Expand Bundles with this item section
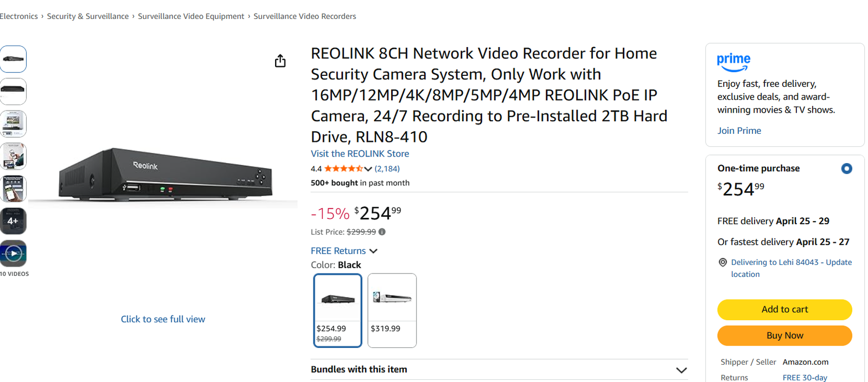Image resolution: width=868 pixels, height=382 pixels. pyautogui.click(x=681, y=370)
